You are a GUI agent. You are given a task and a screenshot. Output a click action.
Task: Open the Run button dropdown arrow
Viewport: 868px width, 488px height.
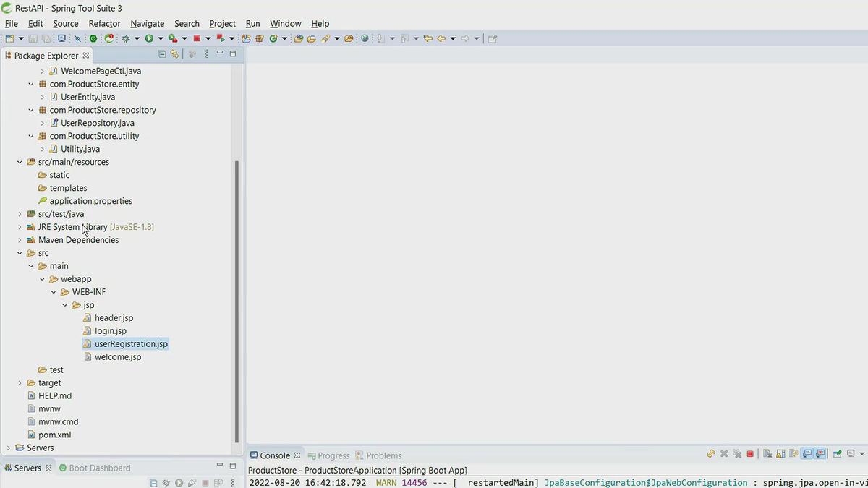tap(161, 38)
